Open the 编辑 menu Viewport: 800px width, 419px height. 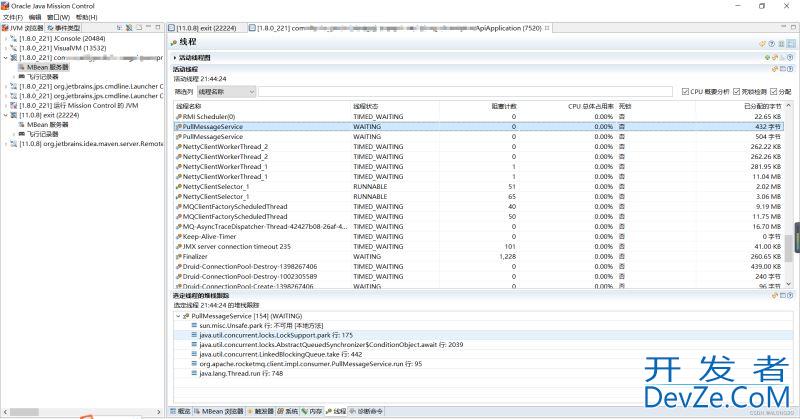pyautogui.click(x=35, y=17)
